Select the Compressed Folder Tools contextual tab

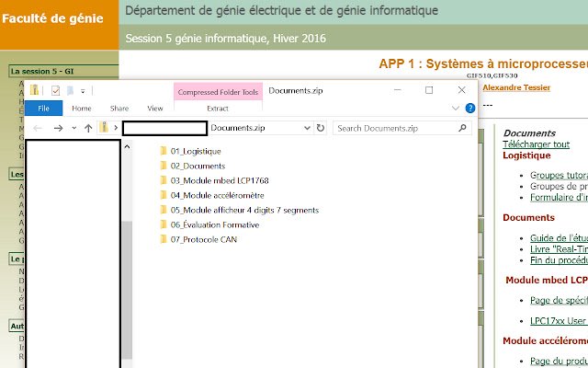coord(218,92)
